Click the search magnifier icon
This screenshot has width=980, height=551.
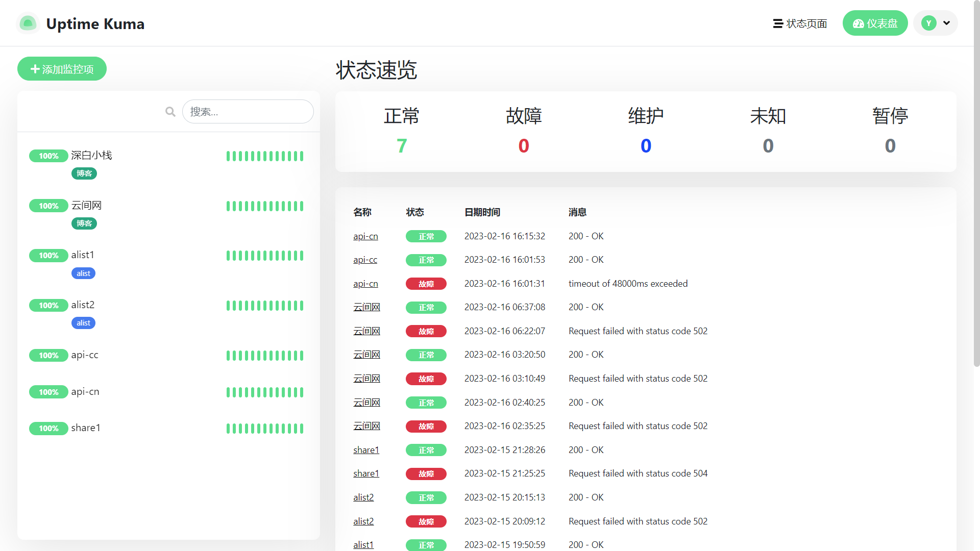tap(170, 111)
